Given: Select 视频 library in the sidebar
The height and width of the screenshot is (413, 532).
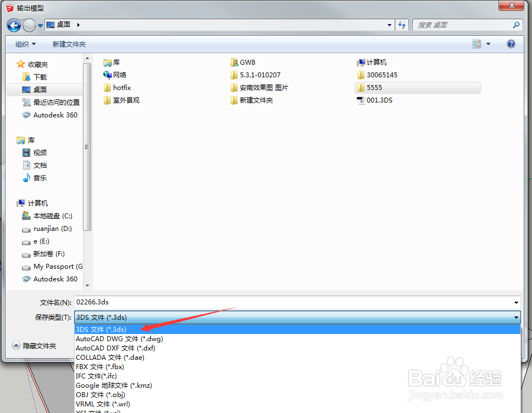Looking at the screenshot, I should tap(35, 152).
